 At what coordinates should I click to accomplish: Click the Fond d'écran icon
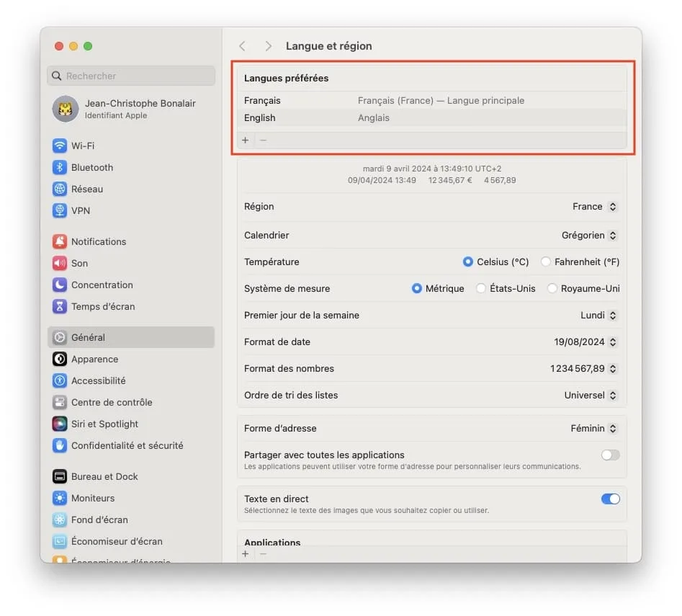60,520
